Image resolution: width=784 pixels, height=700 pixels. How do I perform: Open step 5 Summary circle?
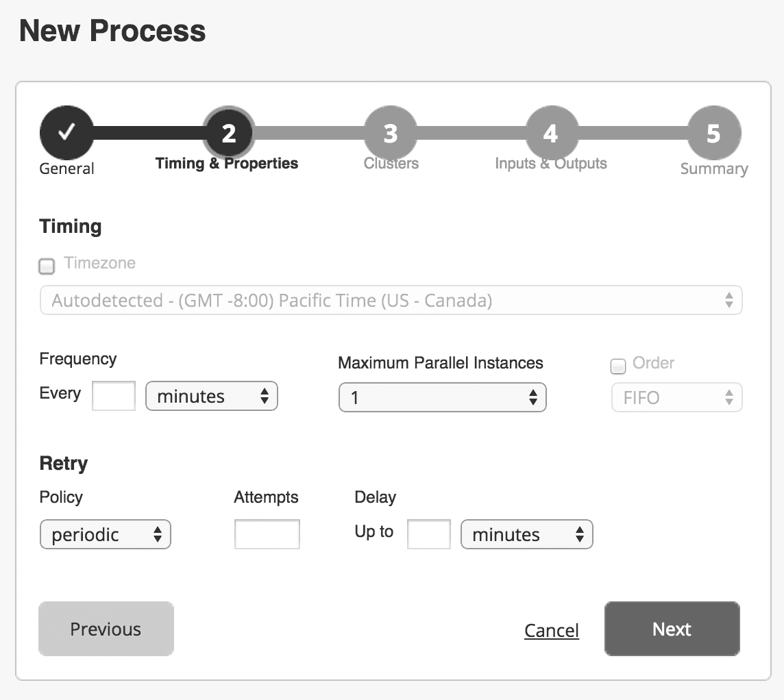click(714, 133)
